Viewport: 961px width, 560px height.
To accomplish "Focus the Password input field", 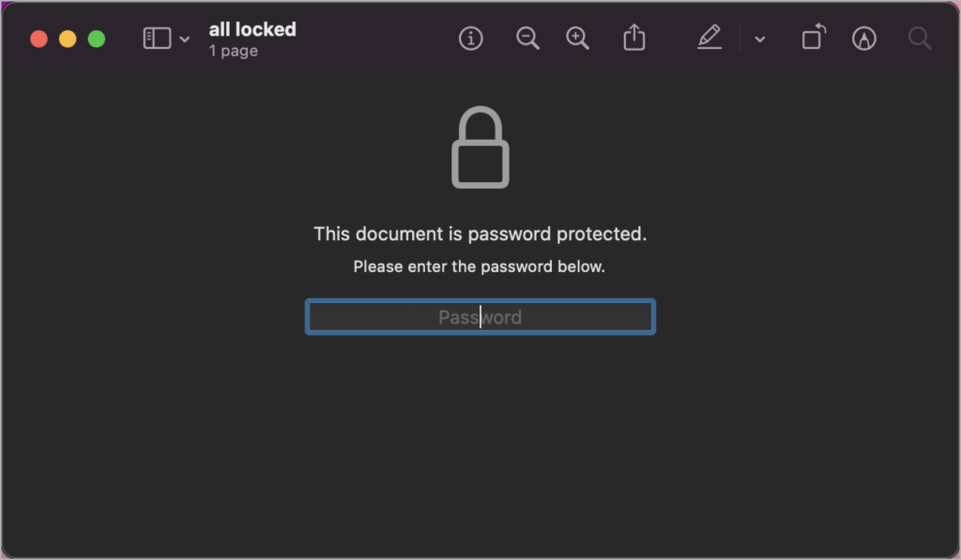I will point(480,317).
